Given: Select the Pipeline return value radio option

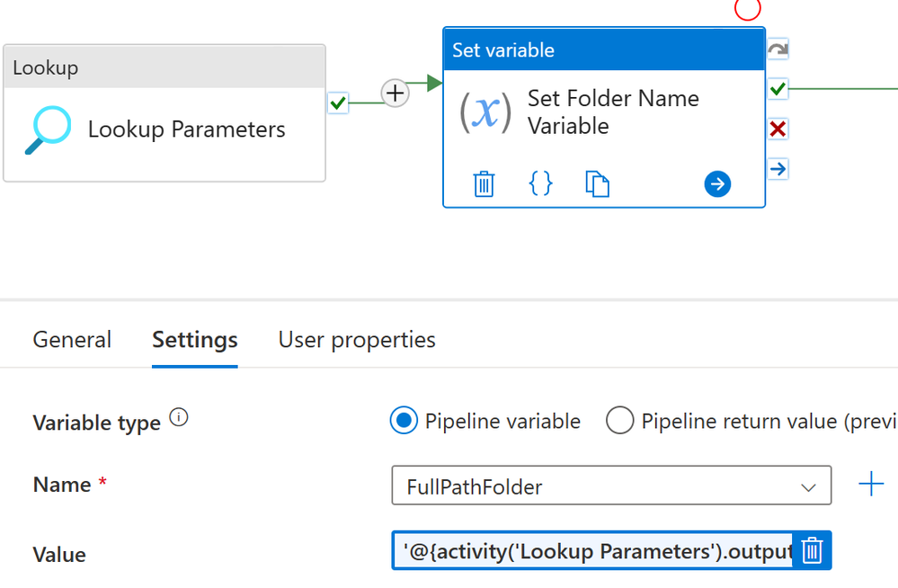Looking at the screenshot, I should [619, 421].
